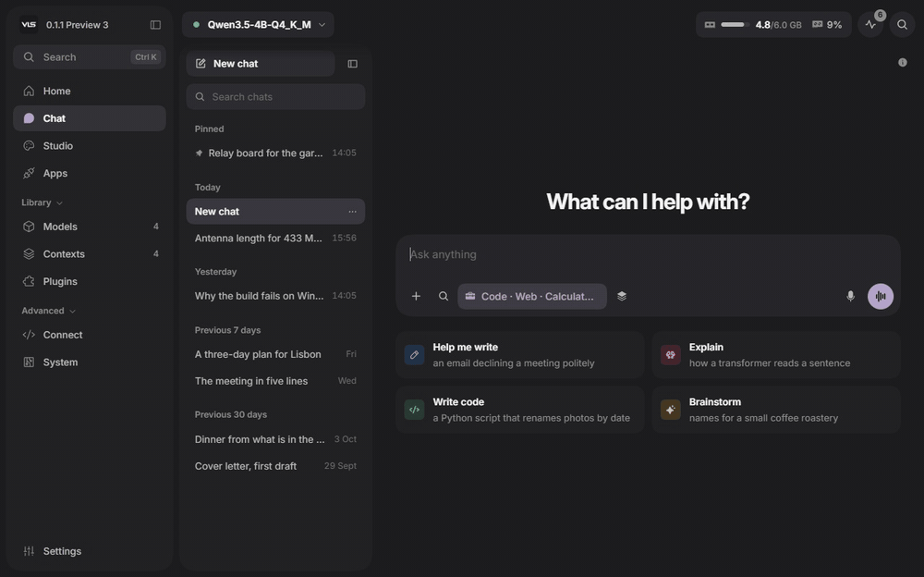Open pinned chat Relay board for the garage
The width and height of the screenshot is (924, 577).
[x=275, y=153]
